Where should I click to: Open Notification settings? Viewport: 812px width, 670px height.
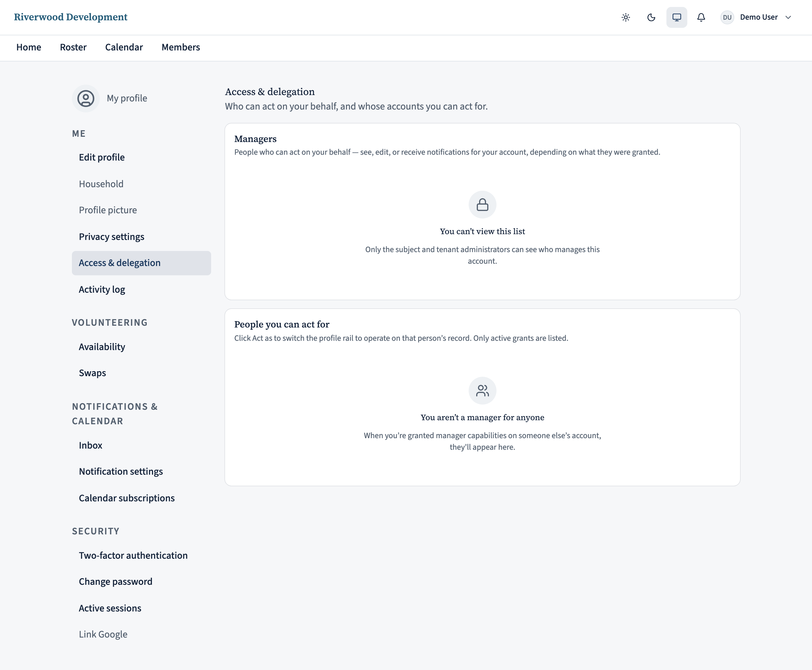point(141,471)
